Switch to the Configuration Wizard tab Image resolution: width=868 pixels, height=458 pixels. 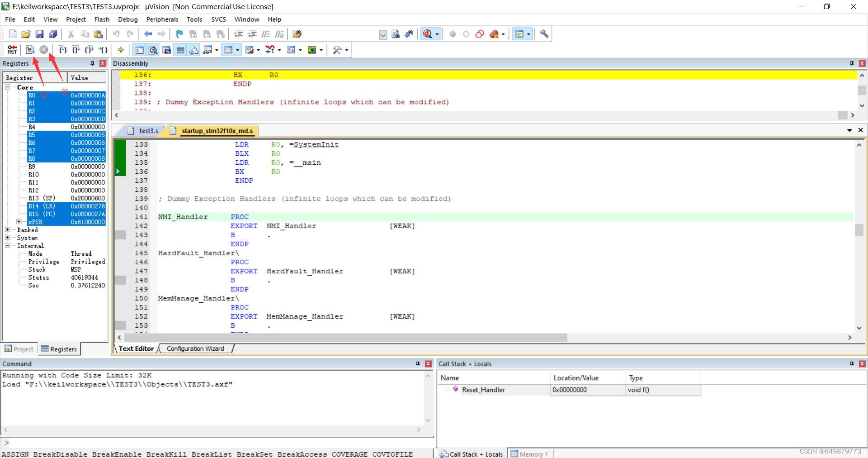[x=195, y=348]
